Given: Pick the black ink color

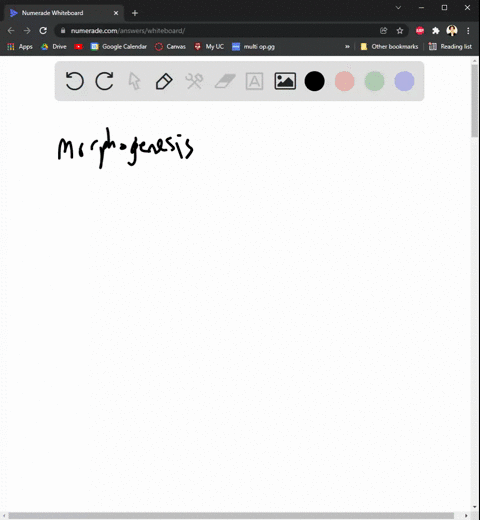Looking at the screenshot, I should 314,81.
